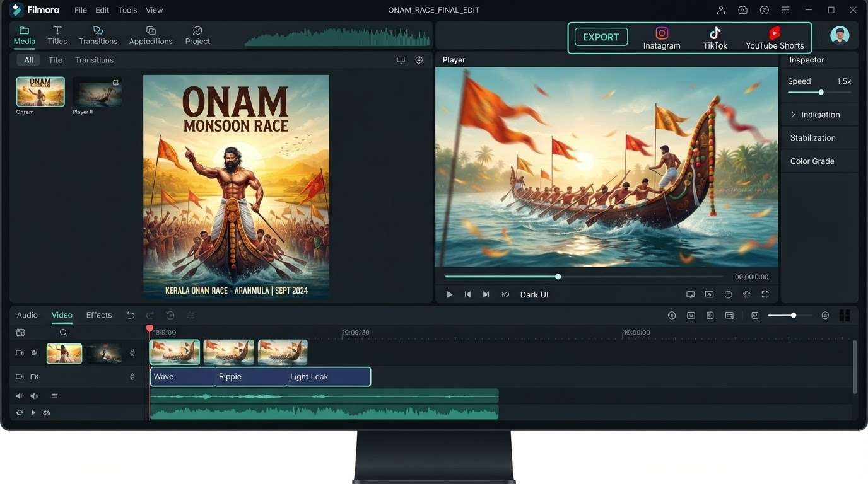Toggle the first video track camera icon
Screen dimensions: 868x484
click(x=20, y=353)
